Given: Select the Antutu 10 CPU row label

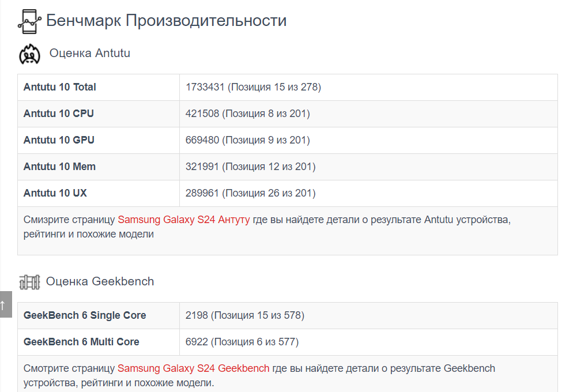Looking at the screenshot, I should [x=59, y=114].
